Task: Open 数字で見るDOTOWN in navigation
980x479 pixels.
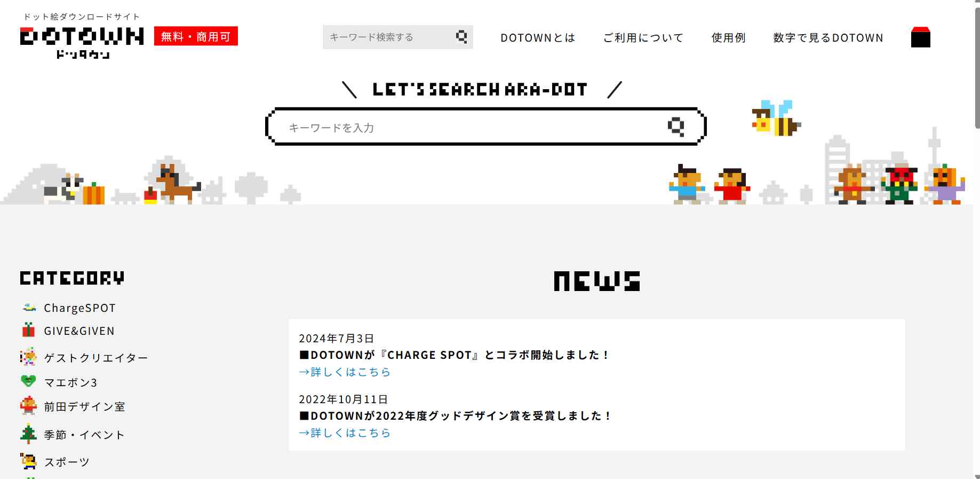Action: (828, 38)
